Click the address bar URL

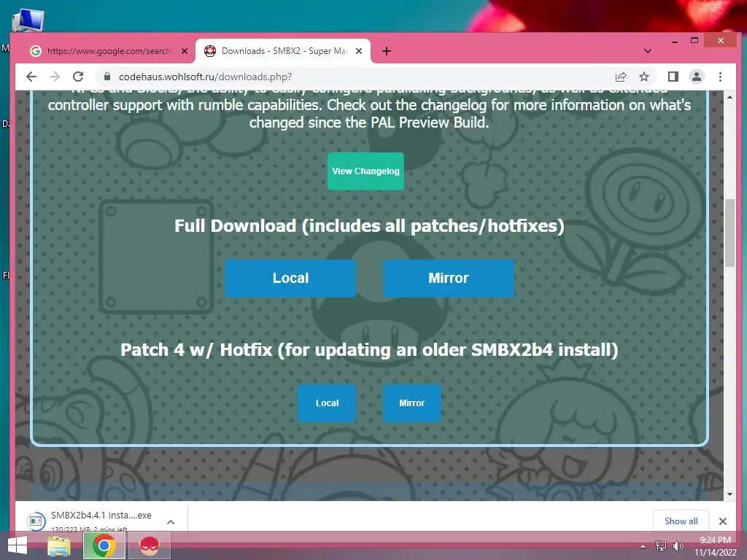click(205, 77)
